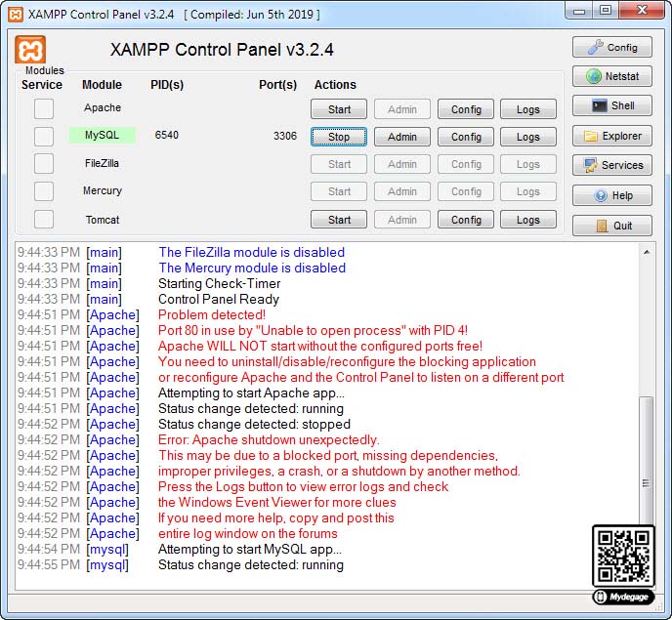The width and height of the screenshot is (672, 620).
Task: Quit XAMPP using the door icon button
Action: click(612, 226)
